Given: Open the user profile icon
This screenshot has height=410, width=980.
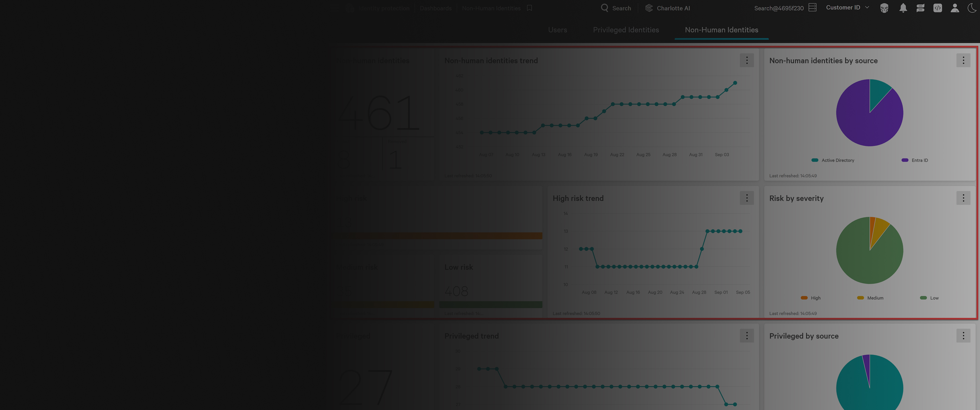Looking at the screenshot, I should tap(955, 8).
